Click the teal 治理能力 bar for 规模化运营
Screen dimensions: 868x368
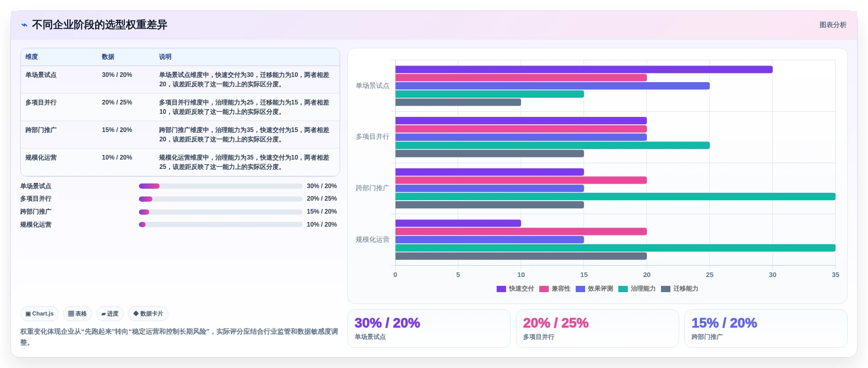(615, 248)
